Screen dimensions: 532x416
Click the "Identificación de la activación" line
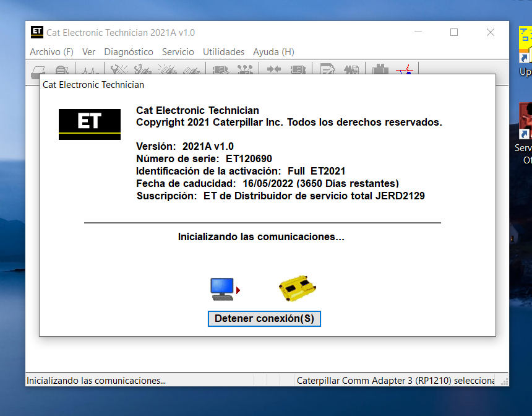tap(241, 171)
